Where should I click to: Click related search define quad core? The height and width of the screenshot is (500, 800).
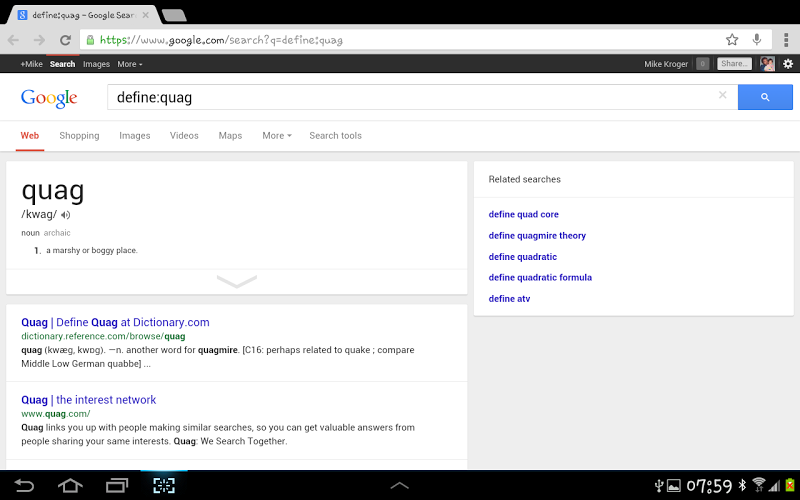click(x=523, y=214)
